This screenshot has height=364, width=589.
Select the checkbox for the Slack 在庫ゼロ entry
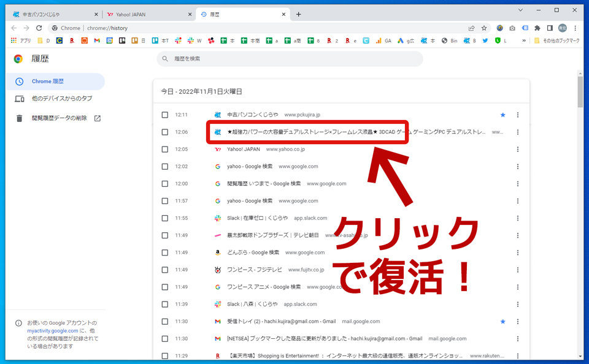164,218
